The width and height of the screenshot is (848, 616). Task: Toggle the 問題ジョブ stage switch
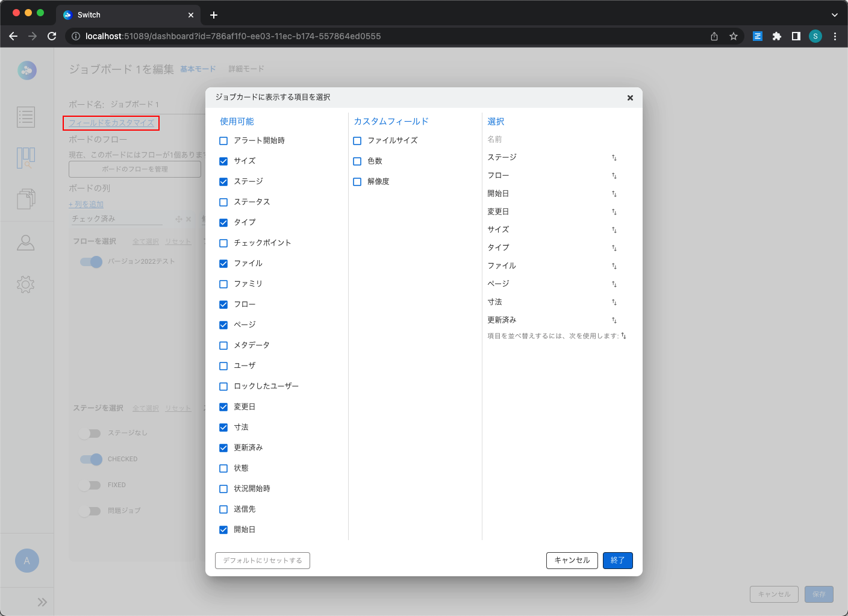pos(90,511)
